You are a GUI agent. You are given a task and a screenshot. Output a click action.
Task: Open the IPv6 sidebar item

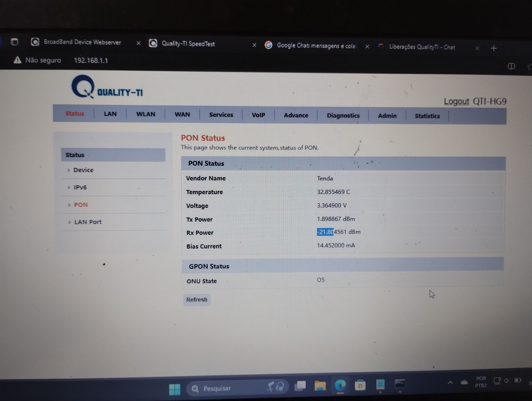(80, 187)
